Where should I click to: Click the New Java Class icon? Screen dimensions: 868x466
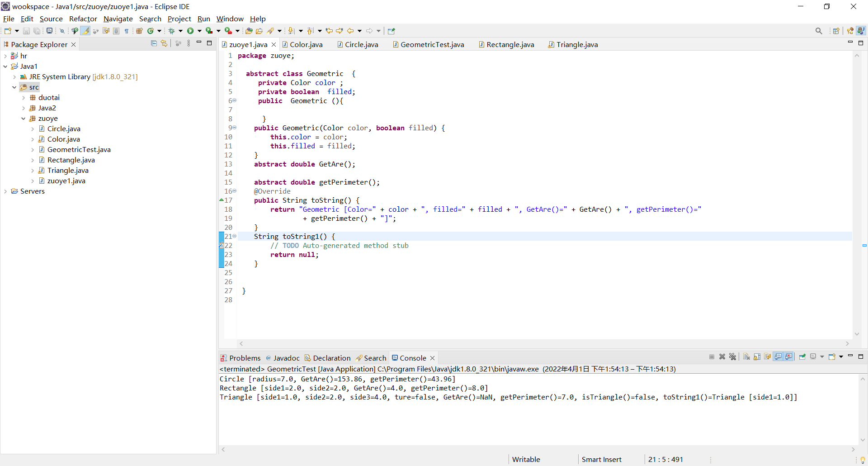[x=151, y=31]
